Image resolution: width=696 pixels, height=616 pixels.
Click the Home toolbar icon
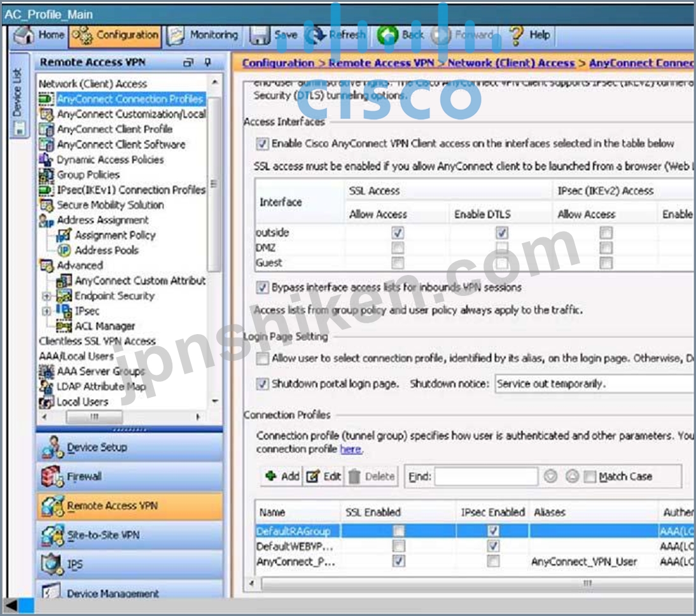(24, 34)
